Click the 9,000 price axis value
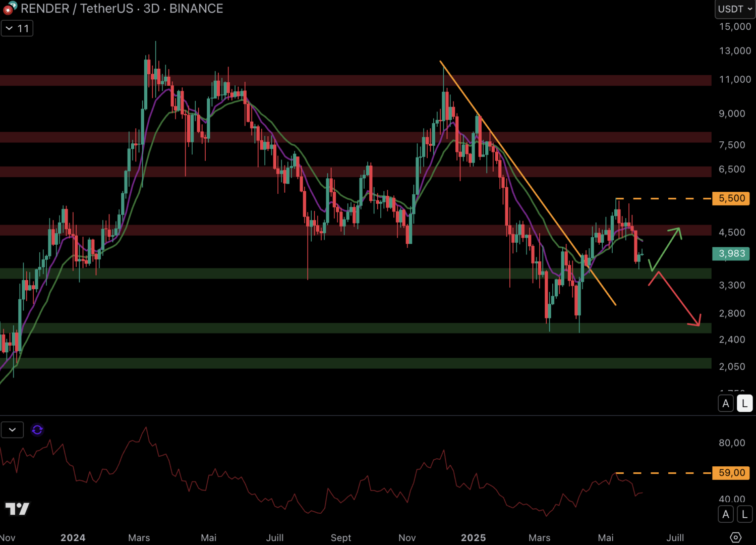Viewport: 756px width, 545px height. point(732,114)
